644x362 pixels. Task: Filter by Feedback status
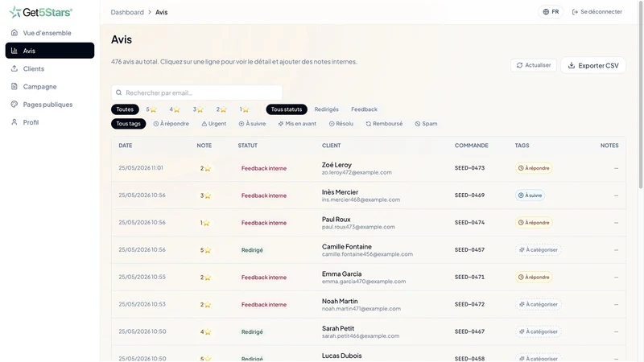coord(364,109)
